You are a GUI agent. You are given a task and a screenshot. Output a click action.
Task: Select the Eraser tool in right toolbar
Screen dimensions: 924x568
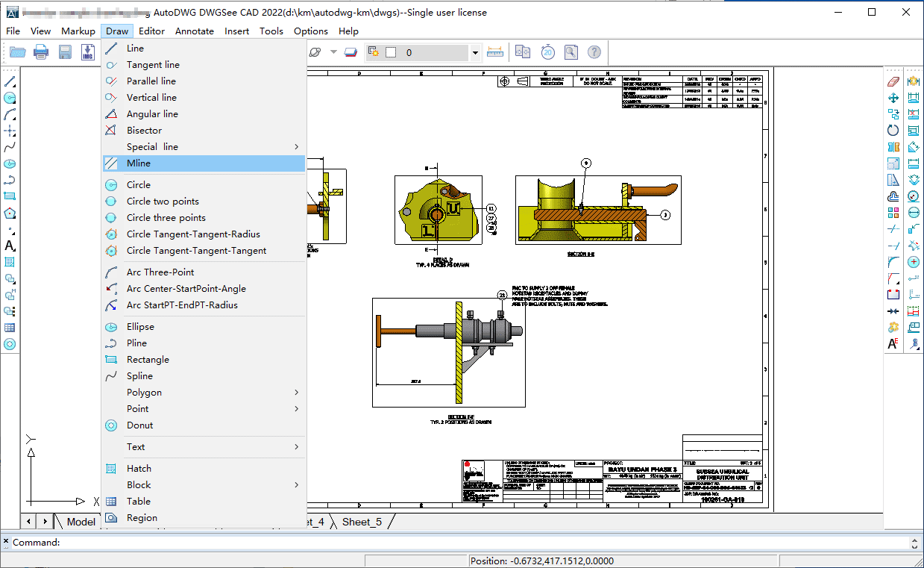pos(893,81)
